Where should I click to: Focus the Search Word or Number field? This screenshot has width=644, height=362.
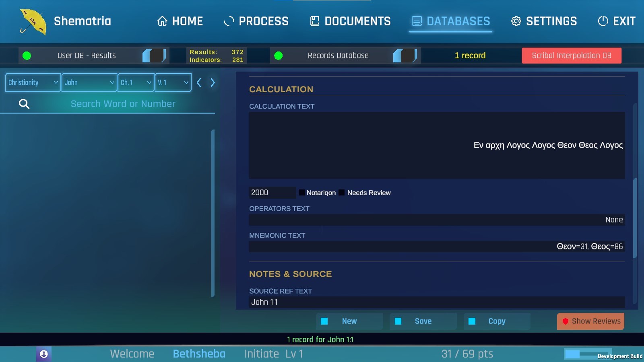pyautogui.click(x=123, y=104)
